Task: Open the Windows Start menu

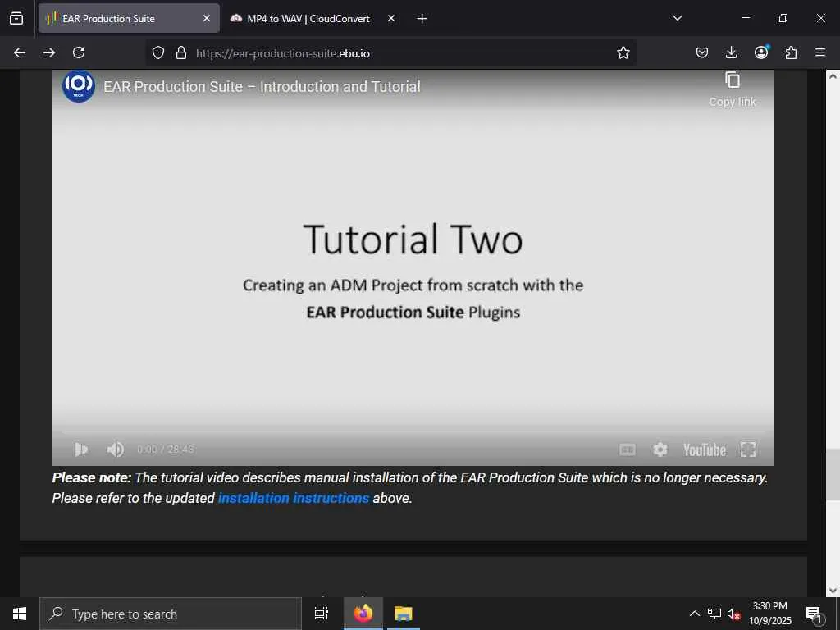Action: tap(20, 614)
